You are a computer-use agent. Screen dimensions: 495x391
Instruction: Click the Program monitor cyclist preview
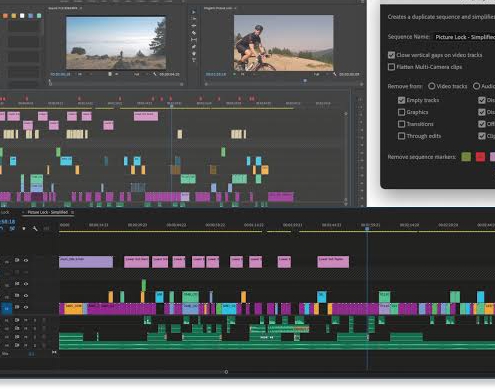tap(283, 43)
